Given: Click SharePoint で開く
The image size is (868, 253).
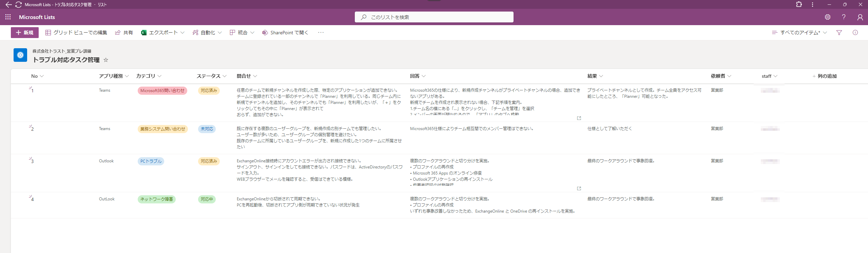Looking at the screenshot, I should (285, 33).
